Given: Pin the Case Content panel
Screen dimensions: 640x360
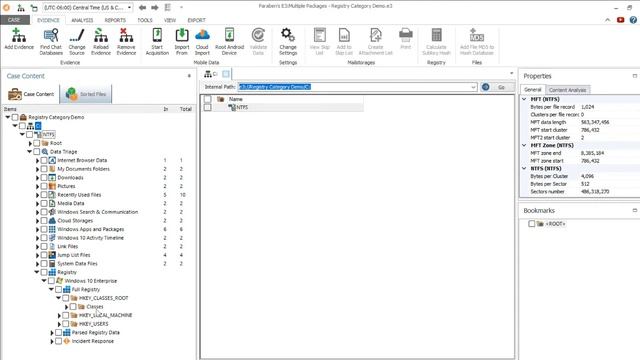Looking at the screenshot, I should point(189,76).
